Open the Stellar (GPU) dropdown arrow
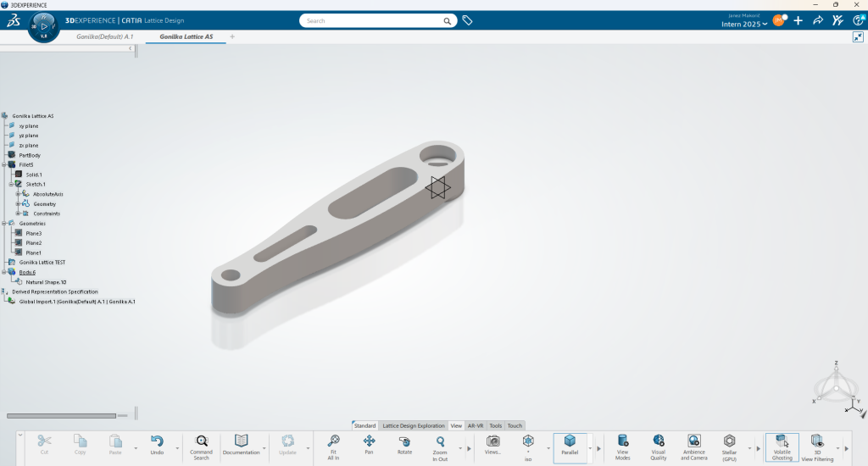Screen dimensions: 868x466 pos(750,448)
